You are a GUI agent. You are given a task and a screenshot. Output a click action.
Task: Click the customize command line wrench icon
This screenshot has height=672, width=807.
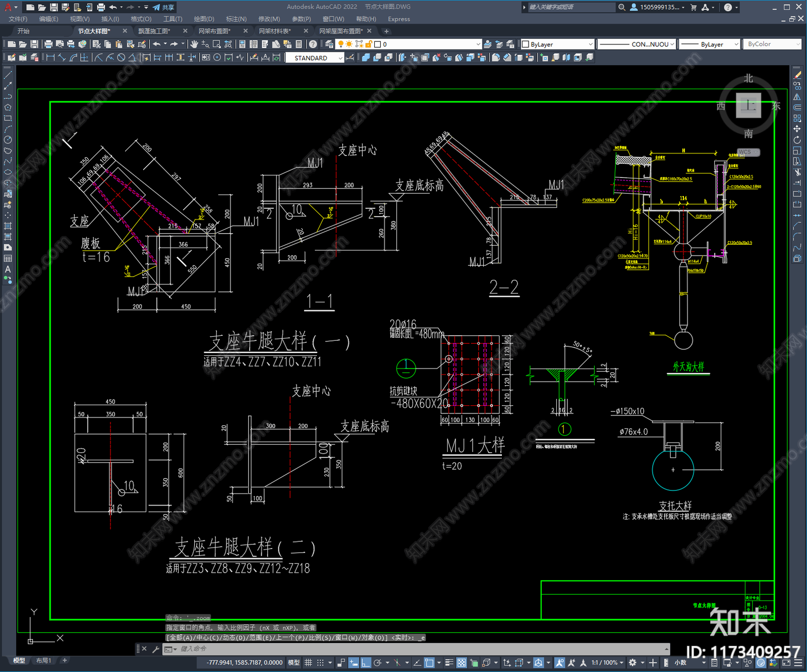(x=155, y=649)
